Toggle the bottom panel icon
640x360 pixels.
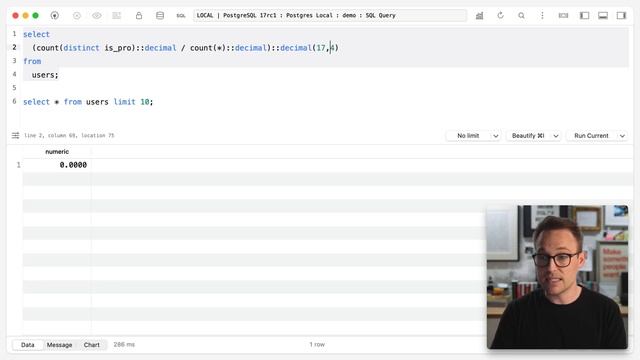(x=603, y=16)
